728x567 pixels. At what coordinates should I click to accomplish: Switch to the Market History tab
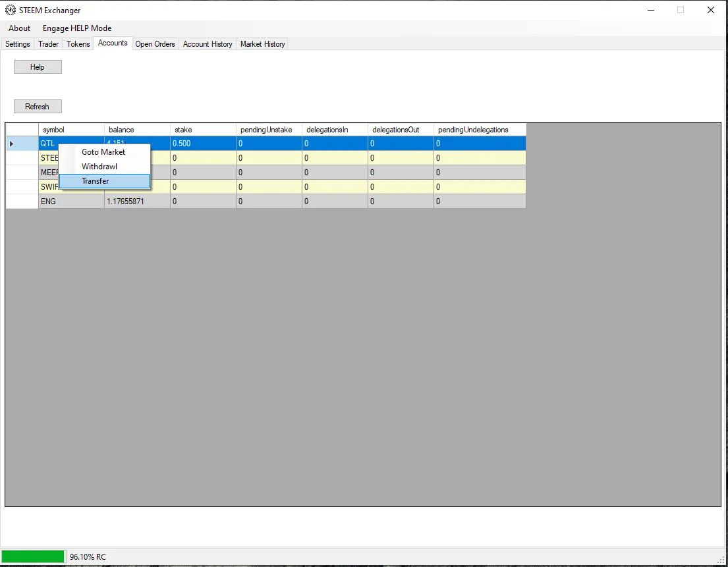(263, 44)
